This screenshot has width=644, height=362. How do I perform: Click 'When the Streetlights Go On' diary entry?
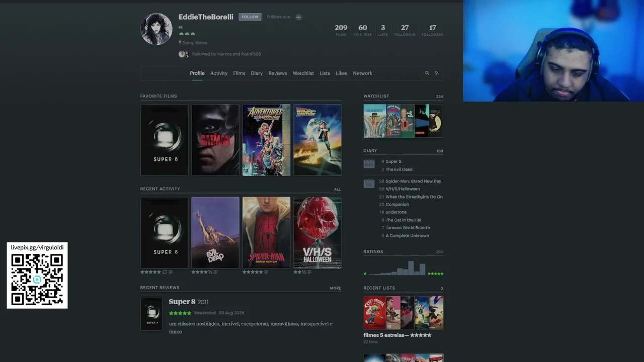point(414,197)
